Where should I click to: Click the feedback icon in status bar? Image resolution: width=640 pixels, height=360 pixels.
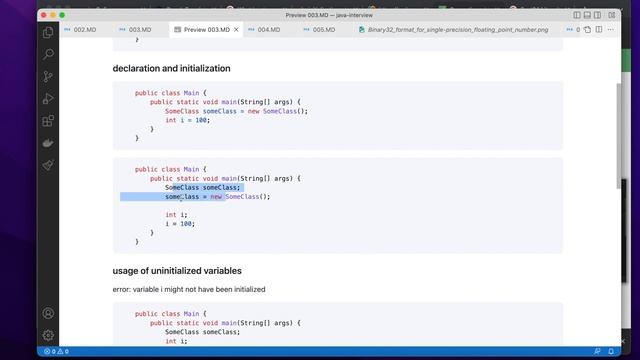click(x=597, y=351)
